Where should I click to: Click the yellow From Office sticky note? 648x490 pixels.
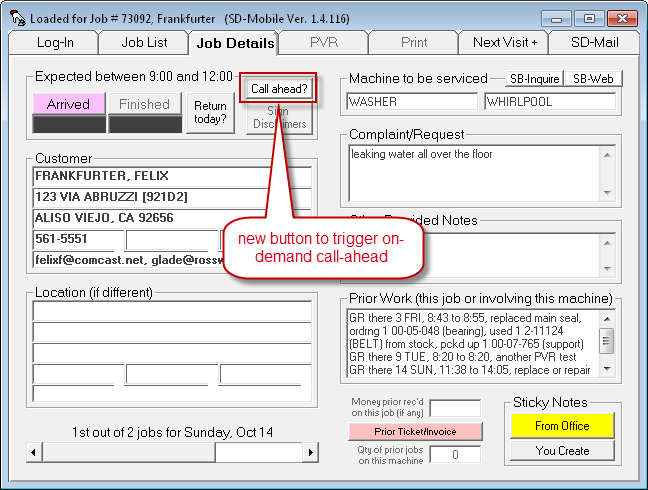[561, 426]
